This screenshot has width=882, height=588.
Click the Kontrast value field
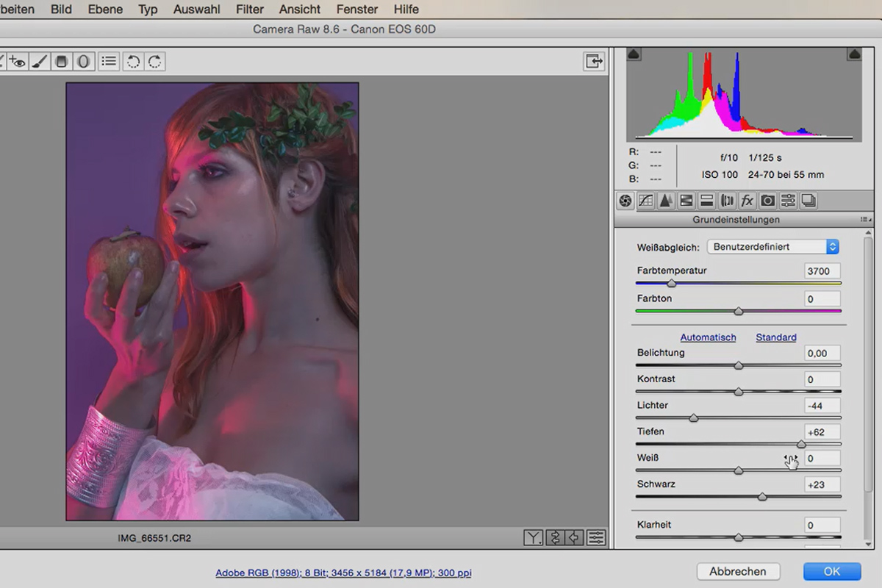pos(822,379)
